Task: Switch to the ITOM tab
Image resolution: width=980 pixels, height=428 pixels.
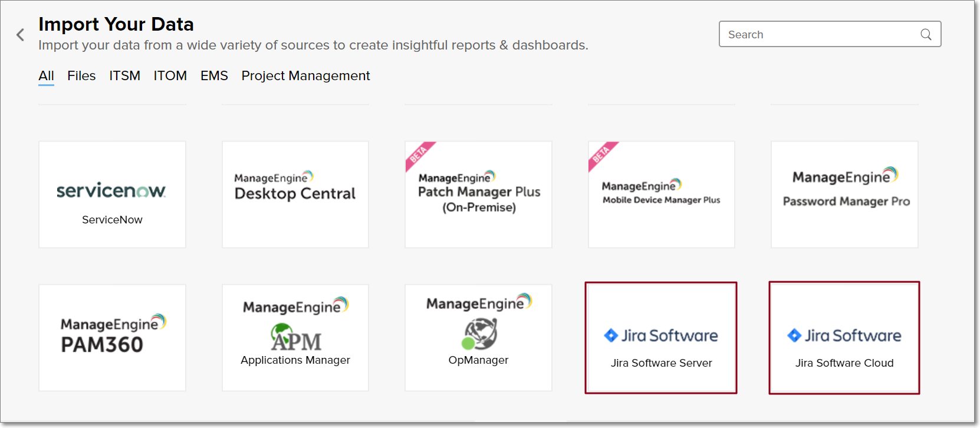Action: (x=170, y=76)
